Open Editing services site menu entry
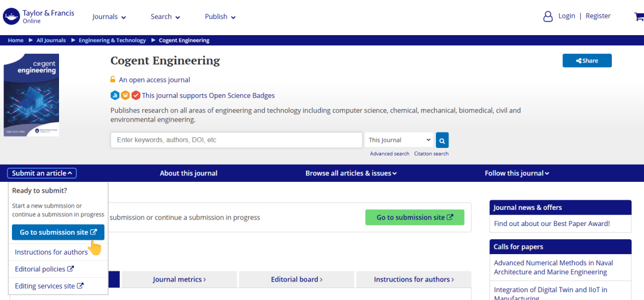644x300 pixels. pos(49,286)
